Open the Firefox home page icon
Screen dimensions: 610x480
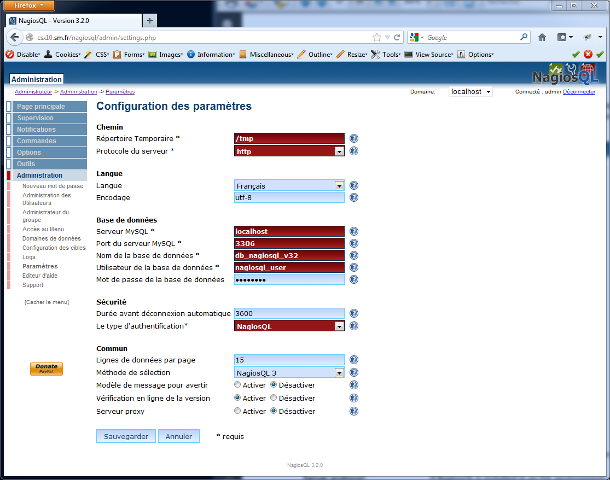tap(542, 37)
